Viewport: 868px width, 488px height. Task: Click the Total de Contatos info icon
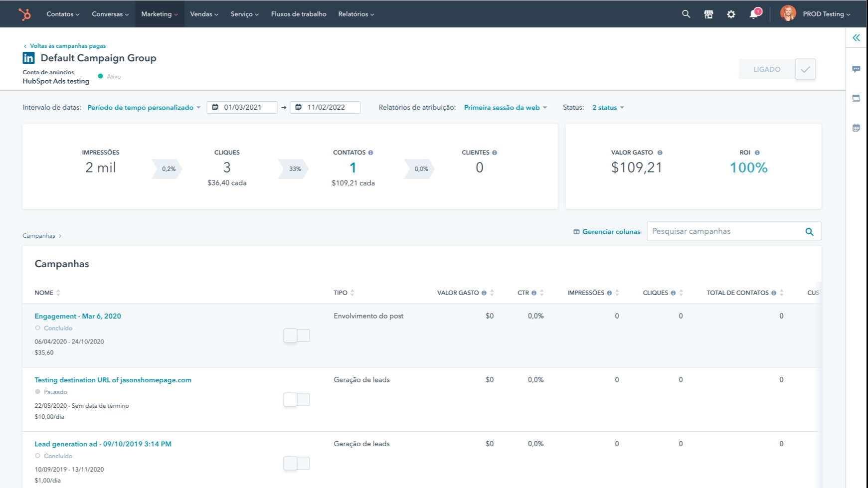774,293
